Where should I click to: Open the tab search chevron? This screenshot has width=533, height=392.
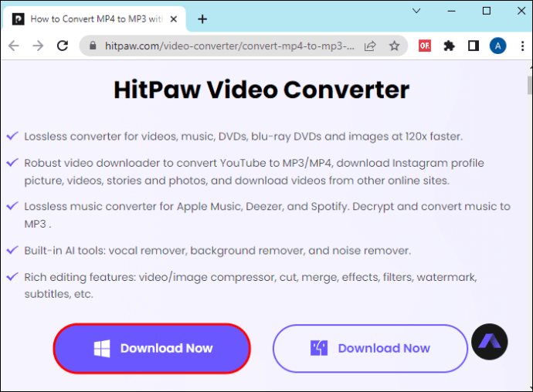point(416,11)
